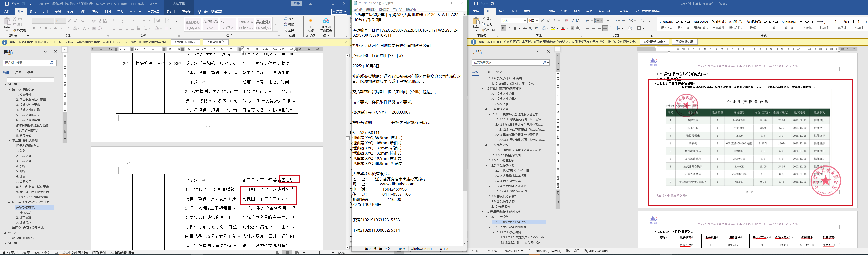Open Share (共享) dropdown in left Word
This screenshot has height=255, width=868.
point(339,11)
